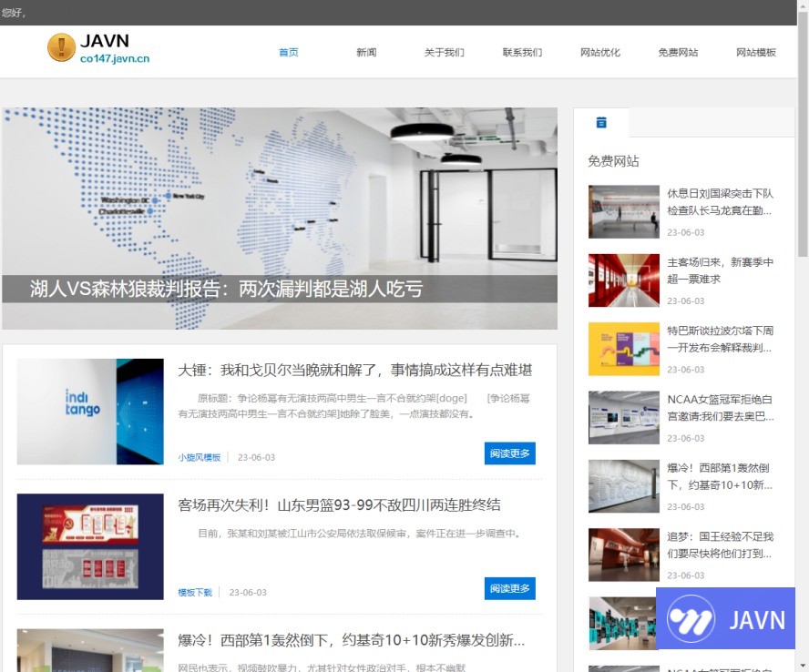Select the calendar icon tab in sidebar
The width and height of the screenshot is (809, 672).
click(x=601, y=123)
